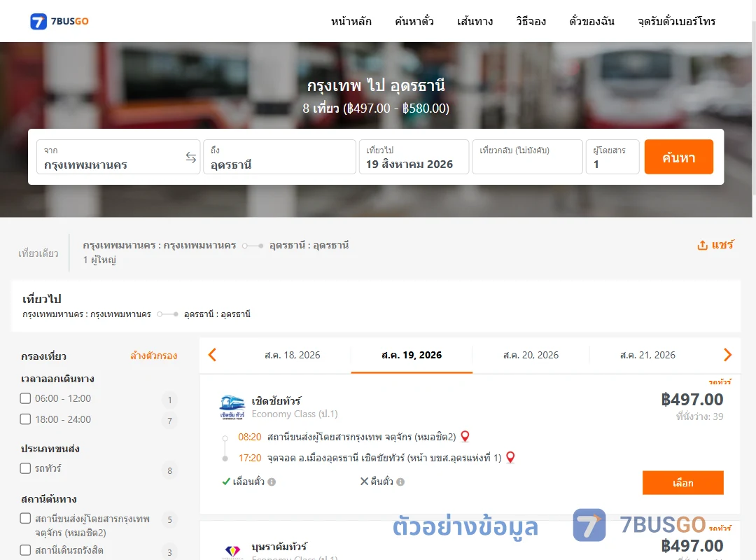Show info icon next to เลื่อนตั๋ว

click(272, 482)
